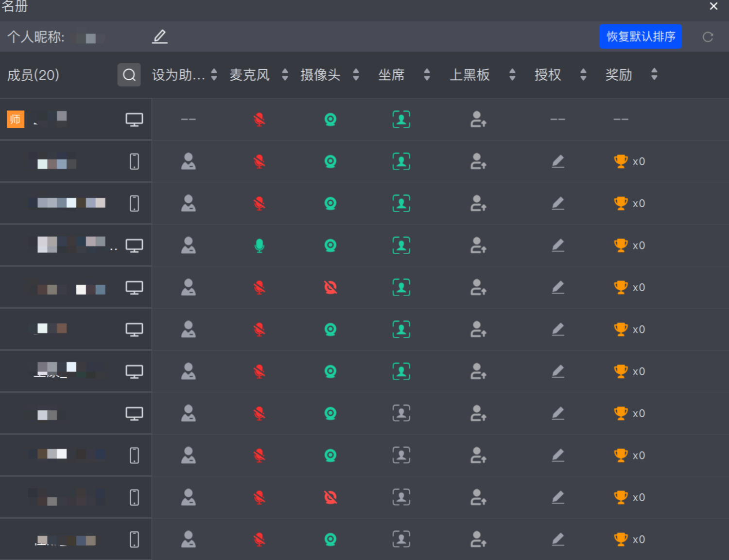This screenshot has height=560, width=729.
Task: Sort members by the 麦克风 column arrows
Action: click(x=285, y=75)
